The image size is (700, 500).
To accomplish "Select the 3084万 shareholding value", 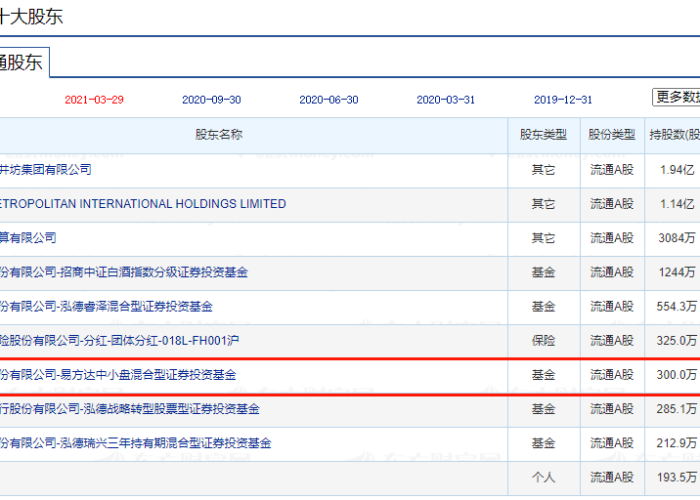I will [677, 238].
